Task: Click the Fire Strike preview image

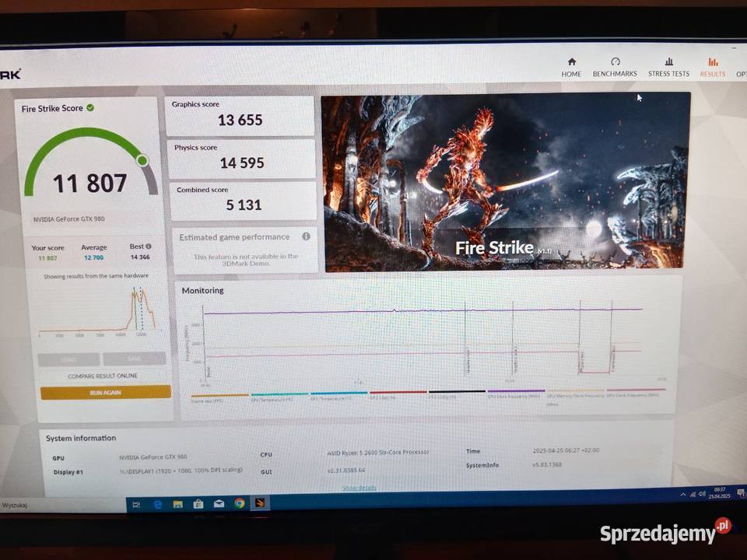Action: tap(506, 181)
